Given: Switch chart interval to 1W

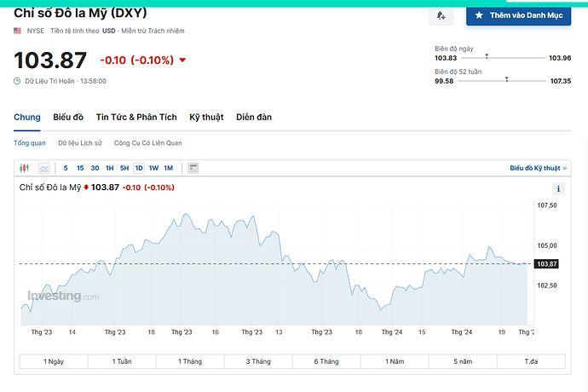Looking at the screenshot, I should (153, 168).
